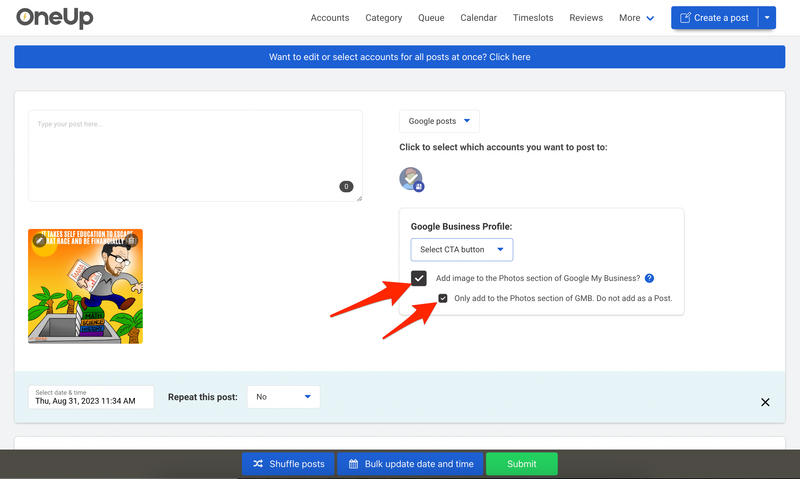The width and height of the screenshot is (800, 479).
Task: Open the Create a post dropdown arrow
Action: point(767,18)
